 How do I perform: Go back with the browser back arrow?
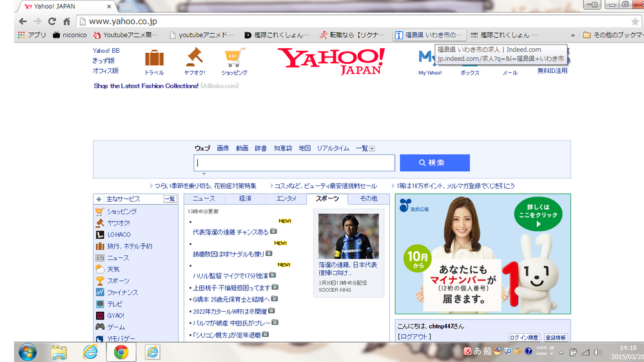(x=23, y=21)
